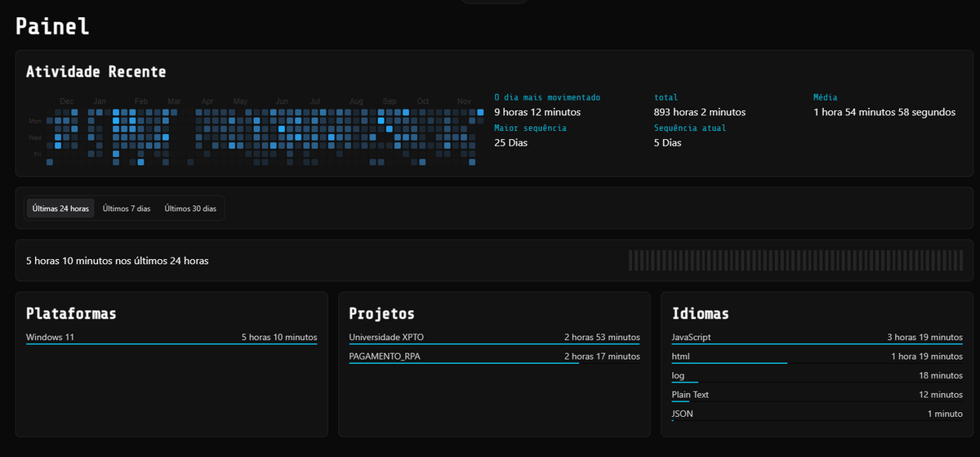Click the Maior sequência label
This screenshot has height=457, width=980.
[x=530, y=128]
